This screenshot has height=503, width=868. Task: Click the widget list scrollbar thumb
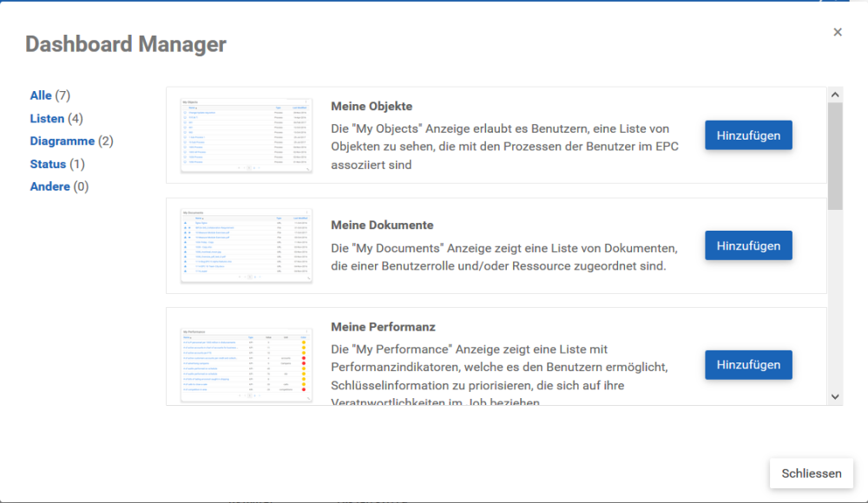(x=835, y=156)
